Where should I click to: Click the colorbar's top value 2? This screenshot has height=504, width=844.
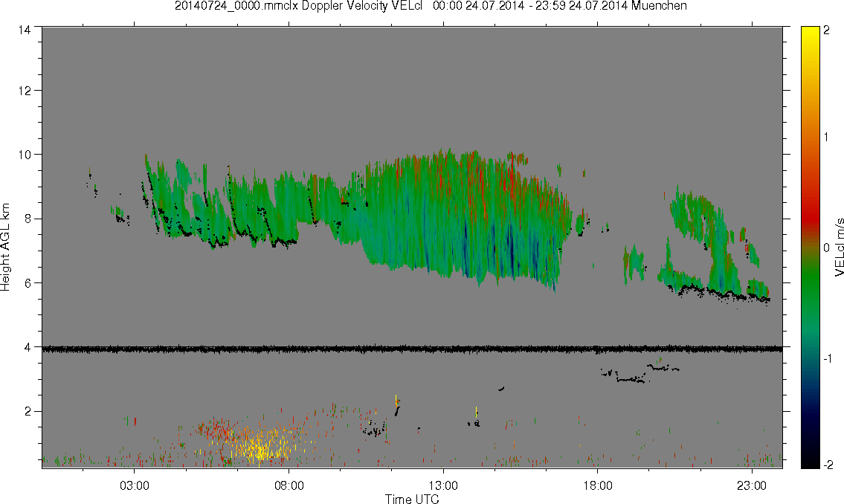(826, 30)
